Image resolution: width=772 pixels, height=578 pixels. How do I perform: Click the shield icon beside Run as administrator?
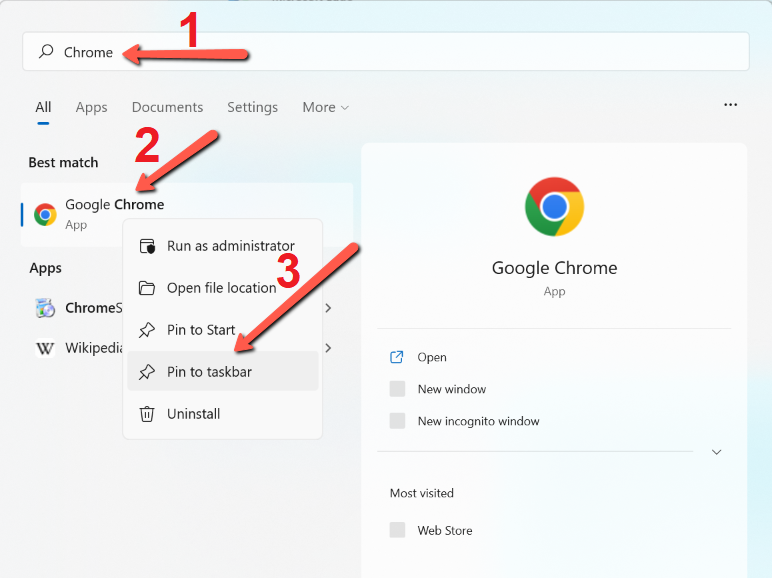147,246
